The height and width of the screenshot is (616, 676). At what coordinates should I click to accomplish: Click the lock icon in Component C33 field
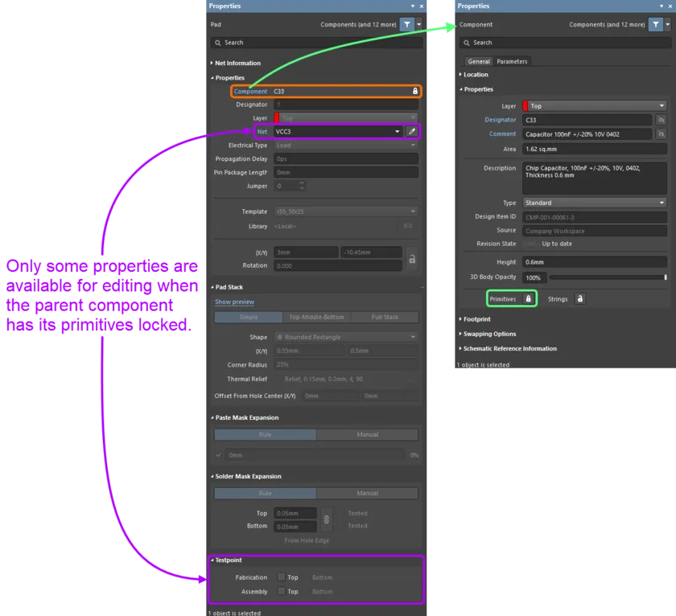click(414, 92)
